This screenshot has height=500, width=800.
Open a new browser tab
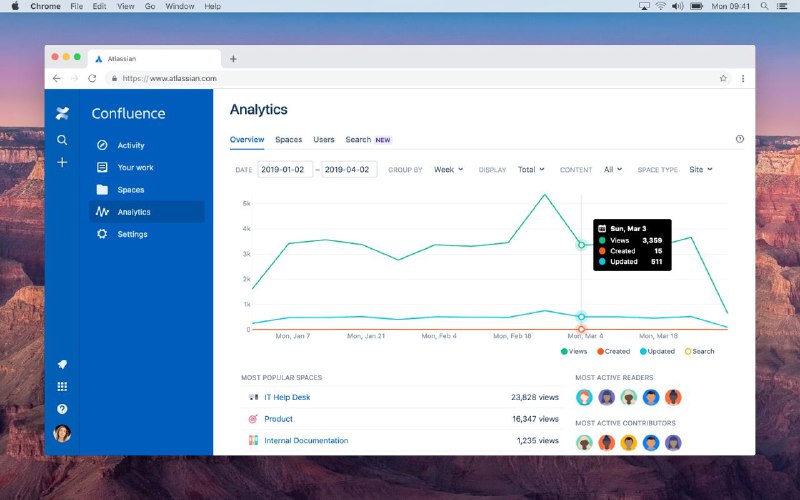point(233,59)
